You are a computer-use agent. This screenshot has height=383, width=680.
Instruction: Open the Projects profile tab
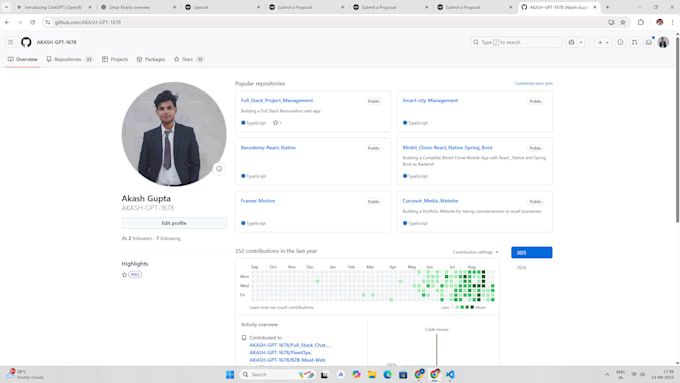[115, 59]
